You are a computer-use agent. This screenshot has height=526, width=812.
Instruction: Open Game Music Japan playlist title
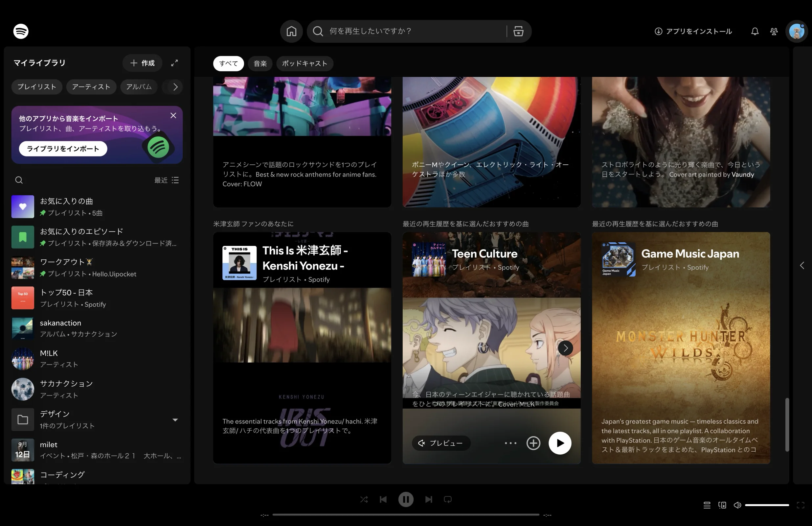[690, 253]
